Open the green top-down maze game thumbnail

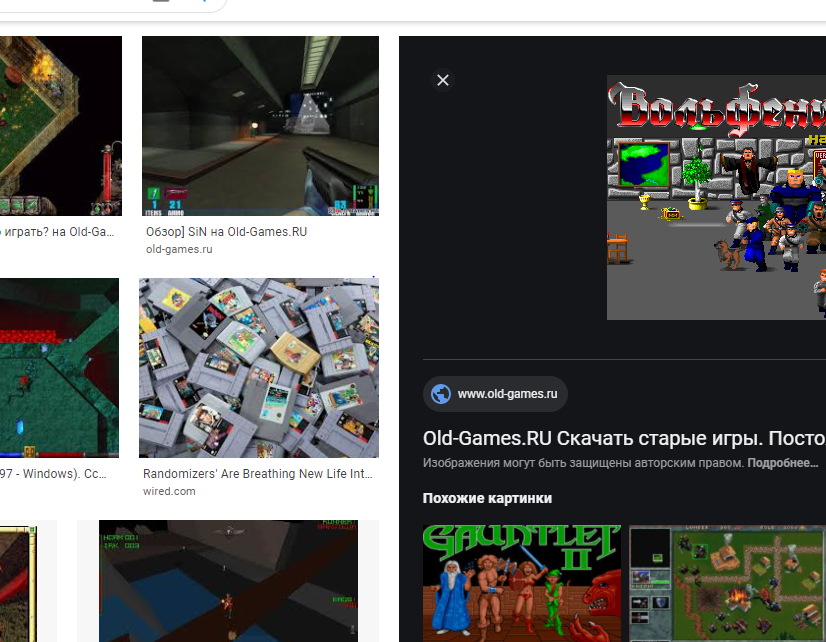pos(59,368)
